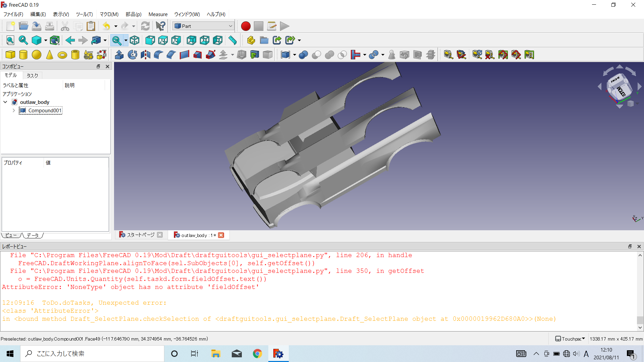Open the マクロ(M) menu
The image size is (644, 362).
coord(109,14)
